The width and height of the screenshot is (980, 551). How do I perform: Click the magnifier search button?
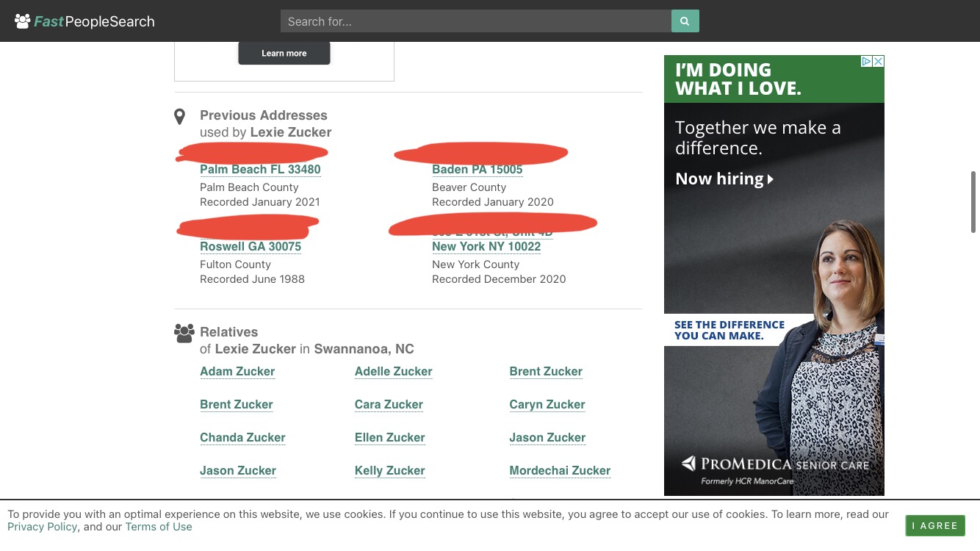point(685,21)
